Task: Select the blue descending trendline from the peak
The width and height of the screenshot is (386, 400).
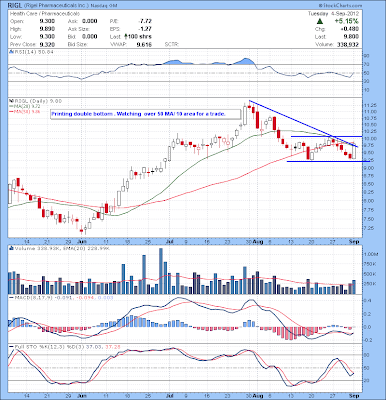Action: click(x=303, y=124)
